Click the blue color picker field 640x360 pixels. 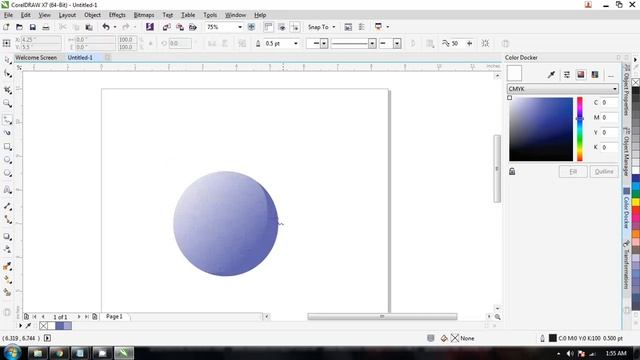[x=541, y=129]
